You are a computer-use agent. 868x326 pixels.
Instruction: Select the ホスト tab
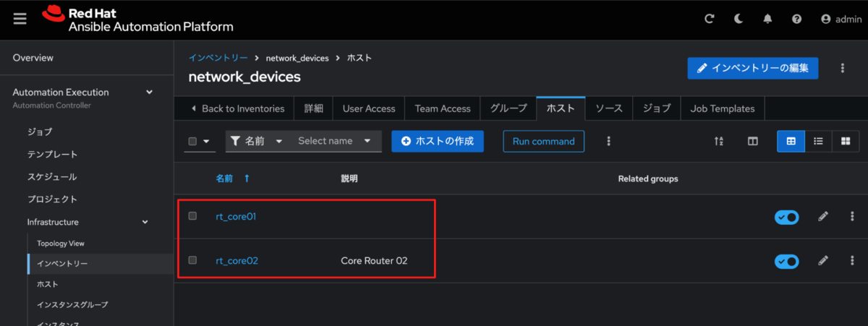click(x=561, y=108)
